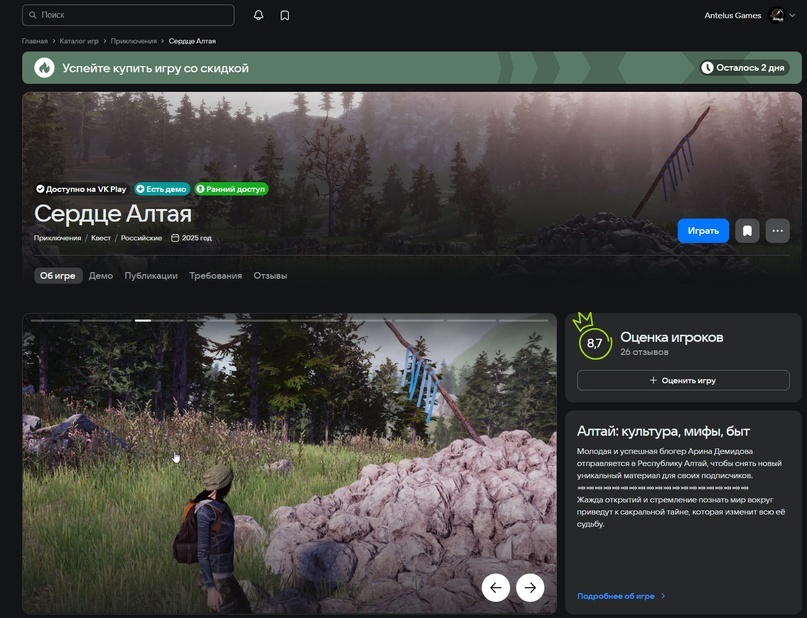
Task: Expand the account dropdown chevron
Action: tap(792, 15)
